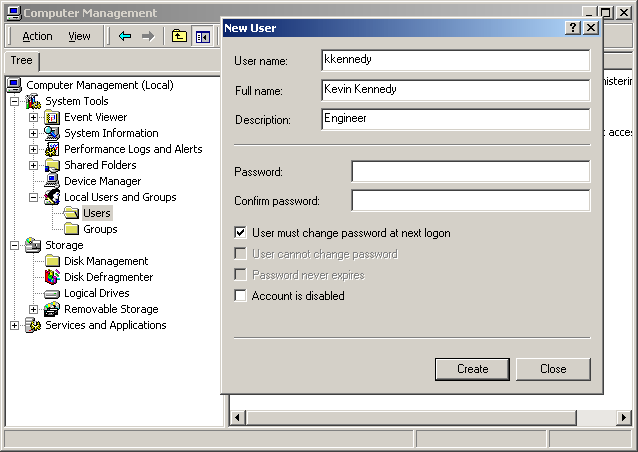Click the Disk Defragmenter icon
Viewport: 638px width, 452px height.
[x=52, y=277]
